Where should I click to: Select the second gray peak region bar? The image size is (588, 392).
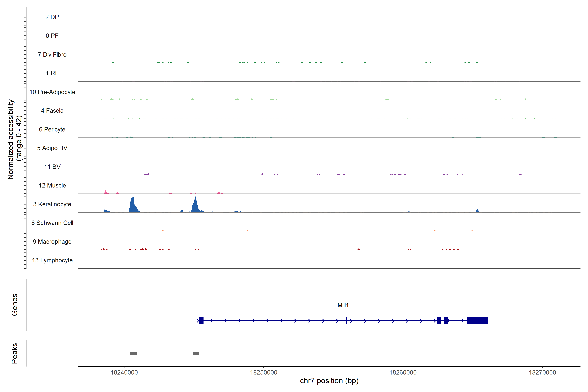pos(196,353)
